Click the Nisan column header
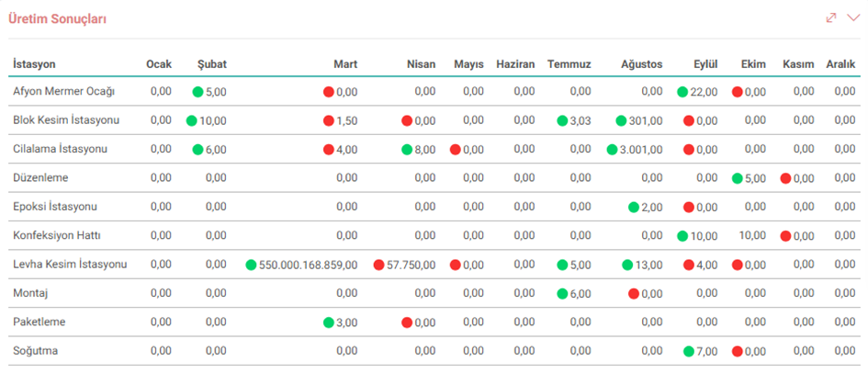 pyautogui.click(x=421, y=64)
